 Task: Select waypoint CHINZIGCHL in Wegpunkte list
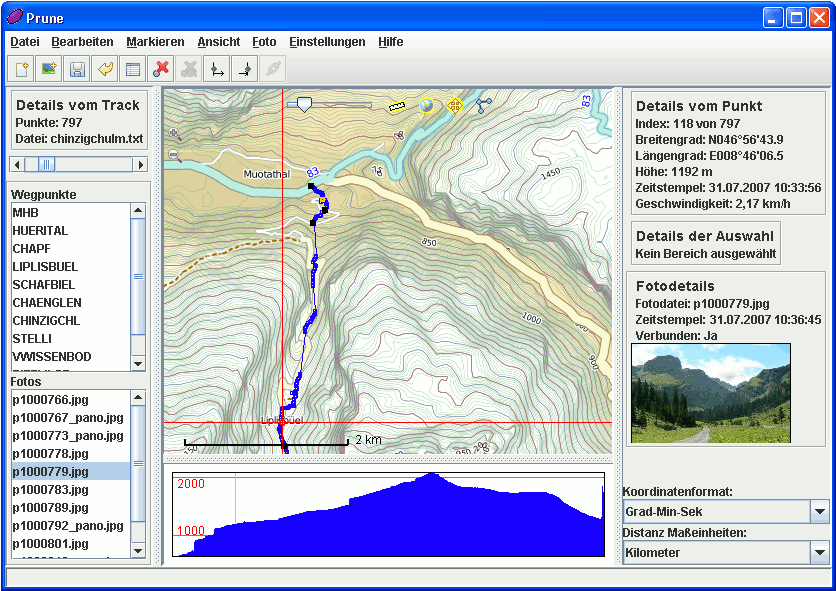pos(47,321)
